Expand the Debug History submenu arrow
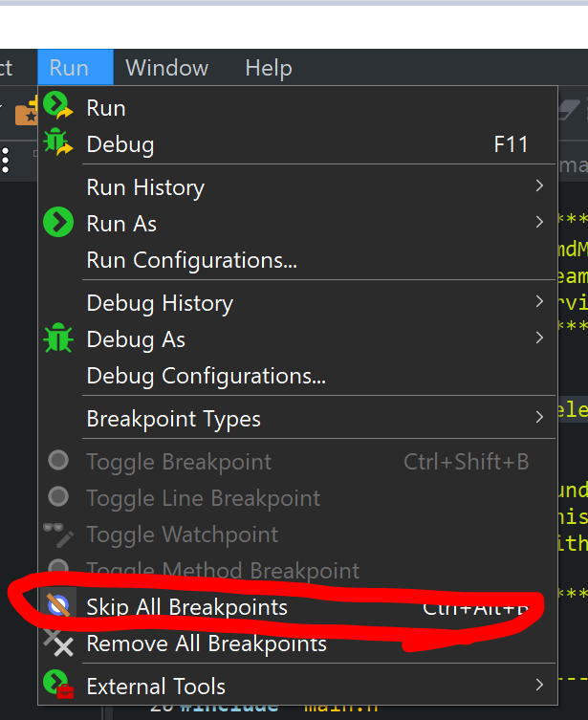The width and height of the screenshot is (588, 720). tap(539, 302)
